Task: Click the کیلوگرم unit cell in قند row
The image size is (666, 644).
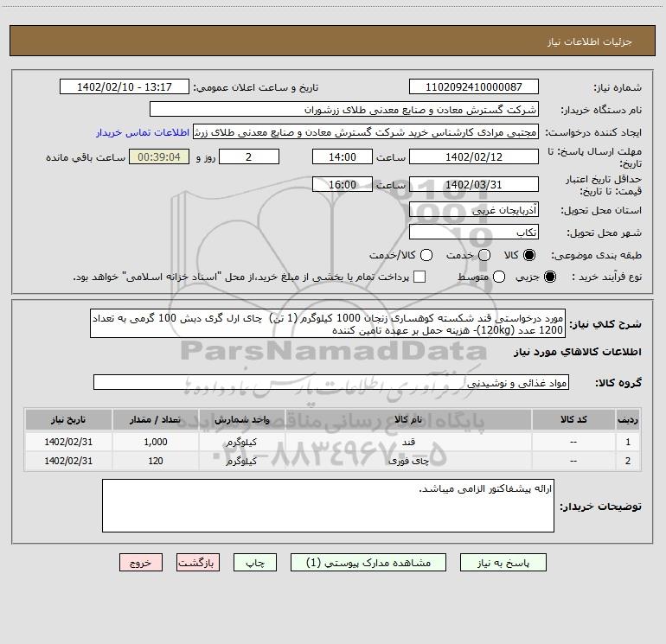Action: point(241,442)
